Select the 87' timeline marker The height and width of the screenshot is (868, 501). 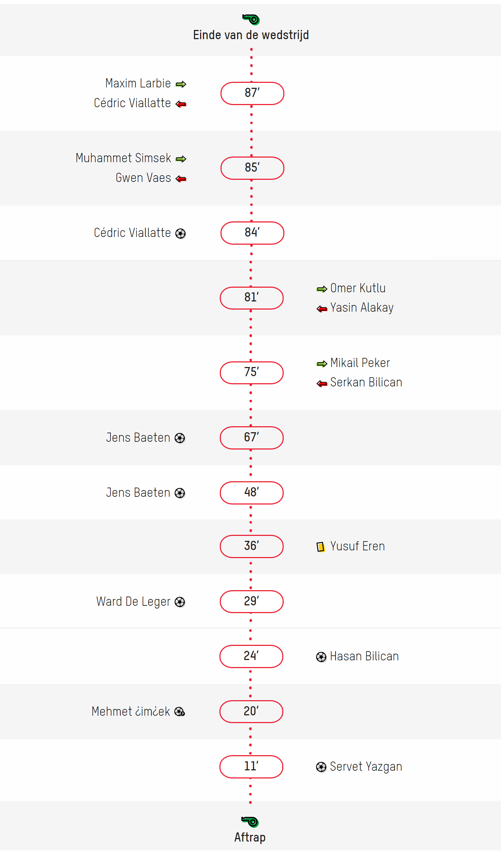click(252, 93)
